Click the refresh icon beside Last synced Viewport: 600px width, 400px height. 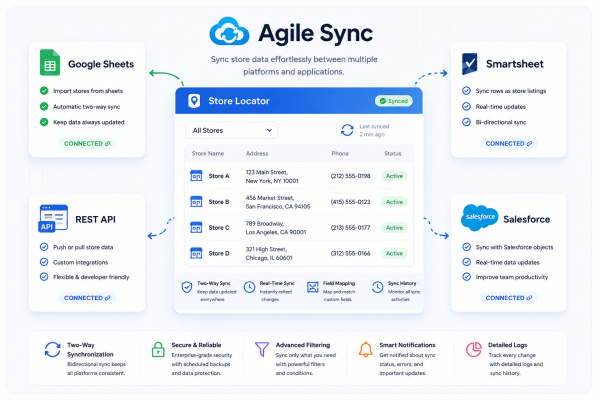click(x=347, y=130)
